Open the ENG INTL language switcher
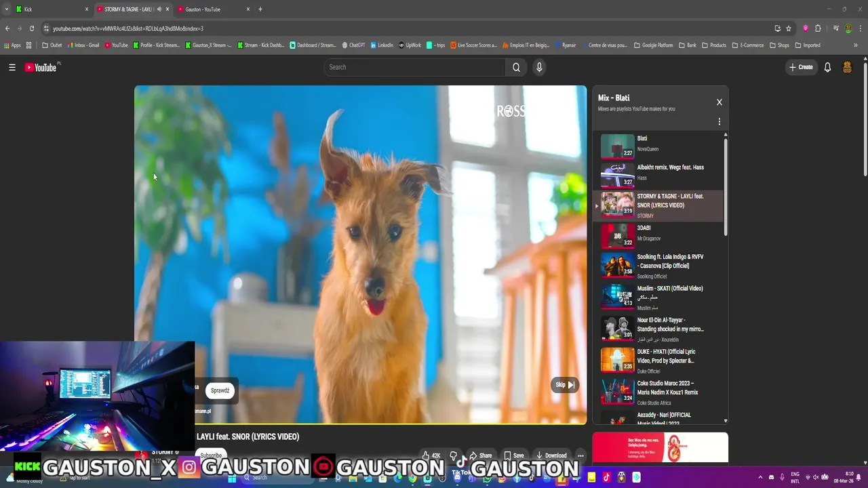Screen dimensions: 868x488 (x=795, y=477)
